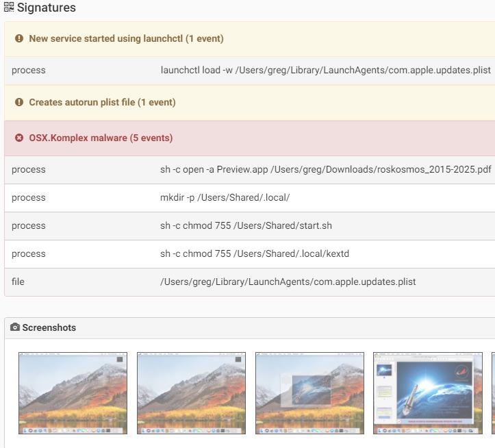
Task: Click "process" label in mkdir row
Action: [28, 197]
